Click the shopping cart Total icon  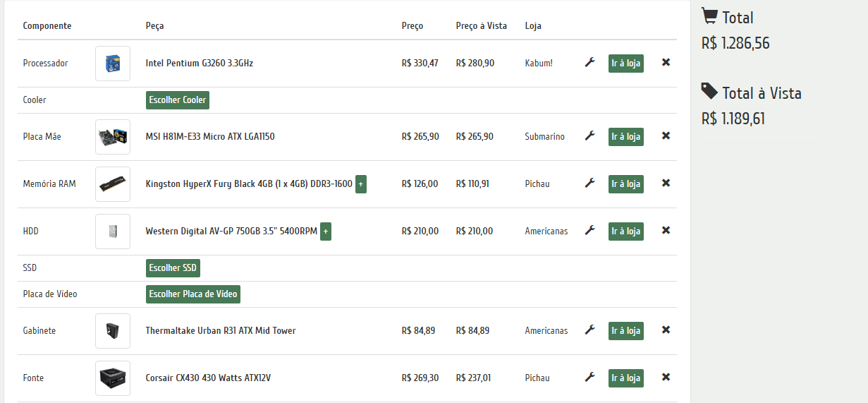[709, 16]
